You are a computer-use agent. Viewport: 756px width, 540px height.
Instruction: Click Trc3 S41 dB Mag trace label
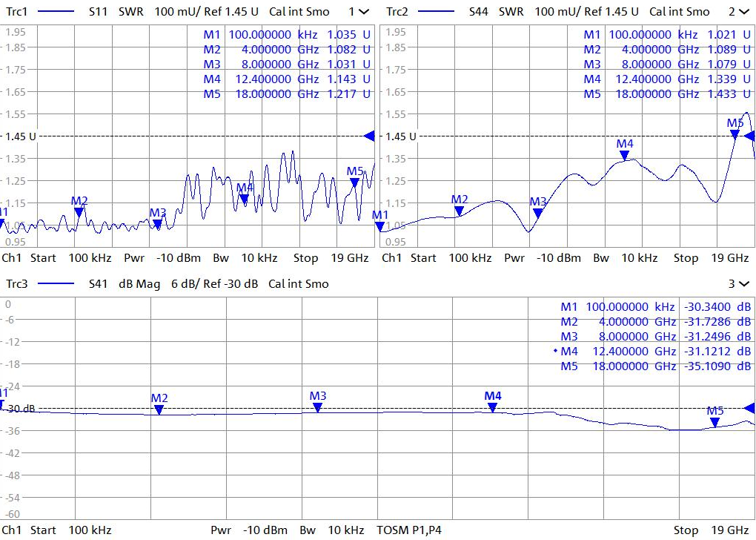tap(19, 283)
